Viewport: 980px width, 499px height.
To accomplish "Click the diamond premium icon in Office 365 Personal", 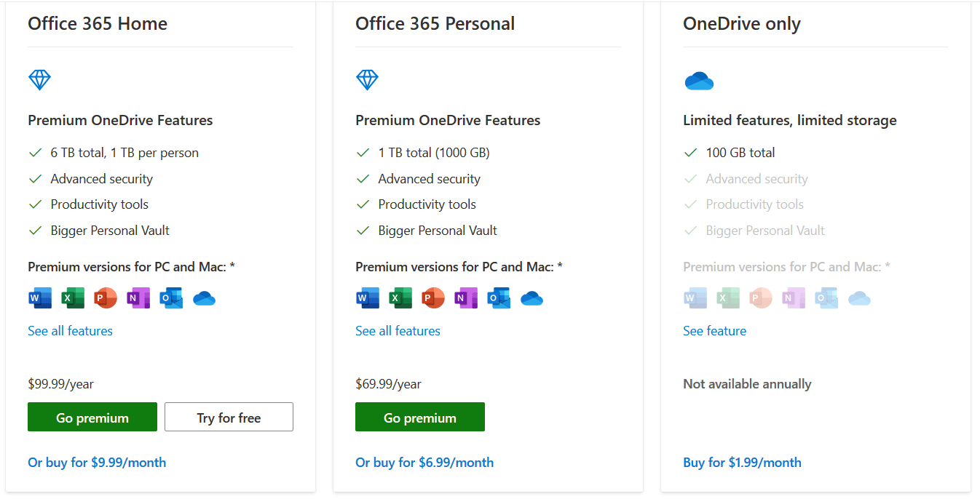I will (367, 80).
